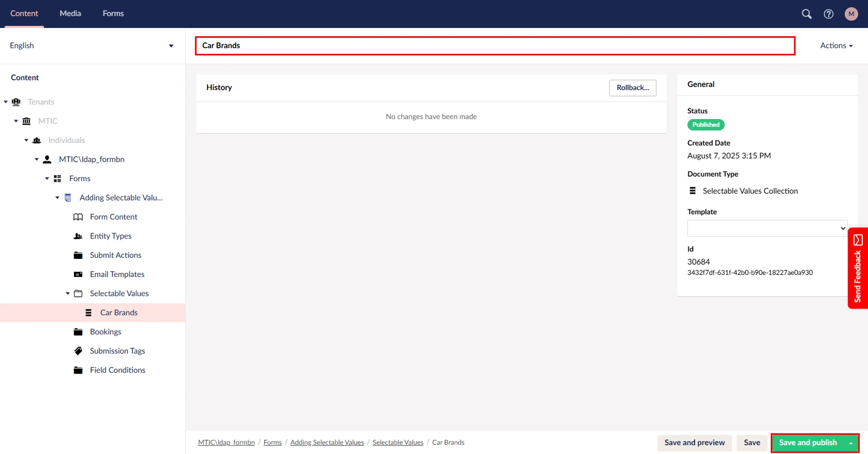Click the Form Content book icon
868x454 pixels.
coord(78,217)
